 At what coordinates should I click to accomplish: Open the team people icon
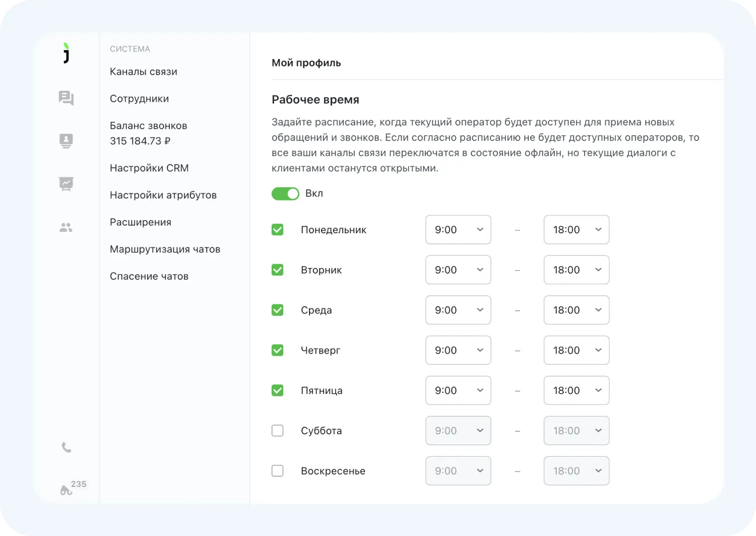[66, 228]
